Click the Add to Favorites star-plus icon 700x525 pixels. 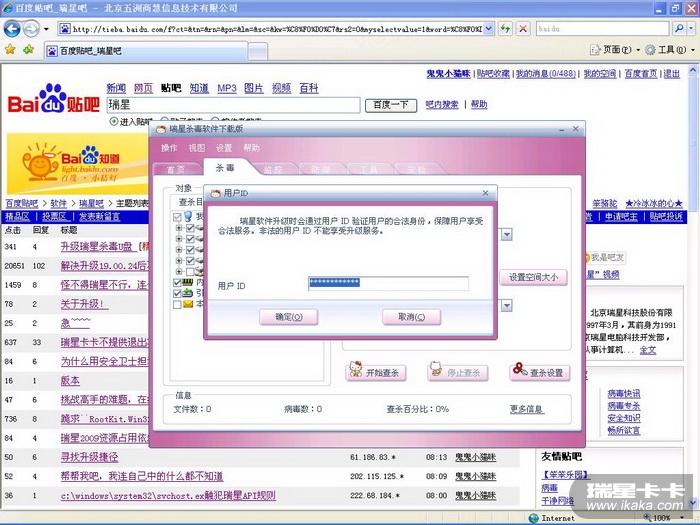tap(29, 50)
